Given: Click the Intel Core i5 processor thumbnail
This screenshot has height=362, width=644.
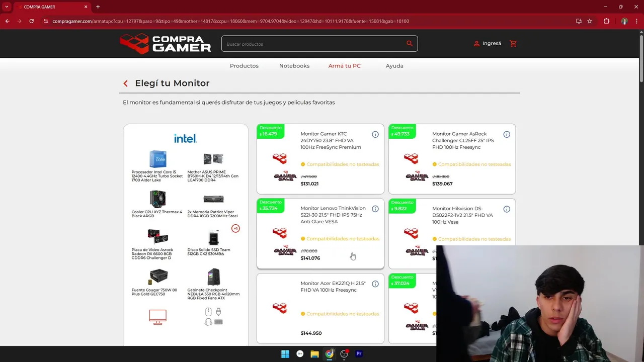Looking at the screenshot, I should (157, 159).
